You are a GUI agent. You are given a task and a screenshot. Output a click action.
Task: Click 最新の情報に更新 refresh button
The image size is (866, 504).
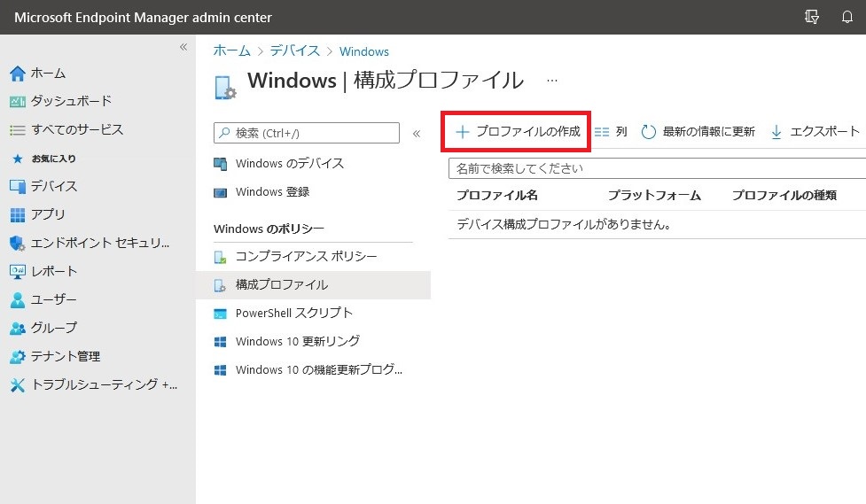(x=698, y=132)
